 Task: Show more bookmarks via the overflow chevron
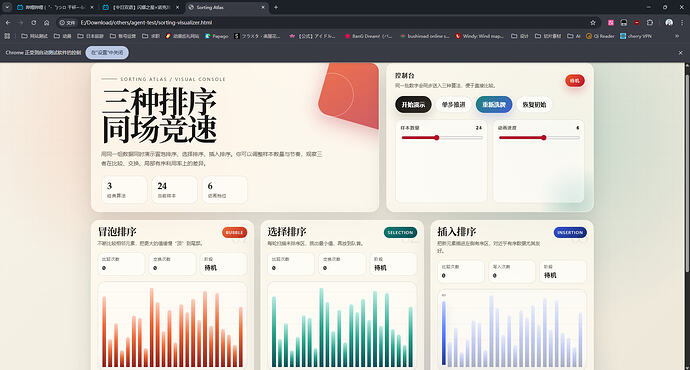677,36
